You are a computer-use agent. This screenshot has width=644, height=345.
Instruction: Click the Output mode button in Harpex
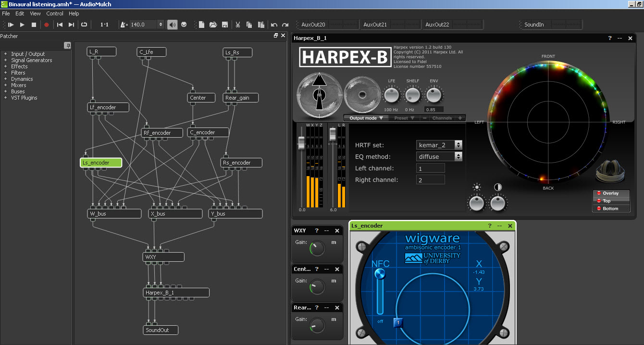366,118
